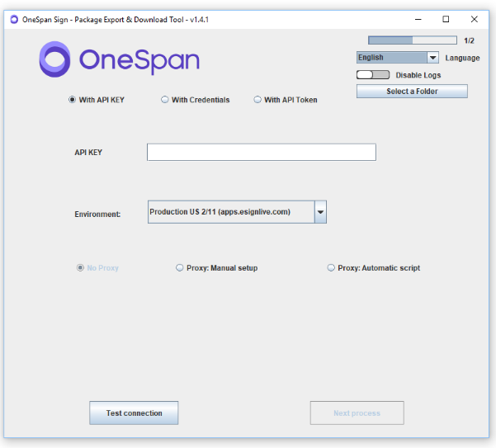Click the OneSpan title bar app icon

[x=14, y=20]
